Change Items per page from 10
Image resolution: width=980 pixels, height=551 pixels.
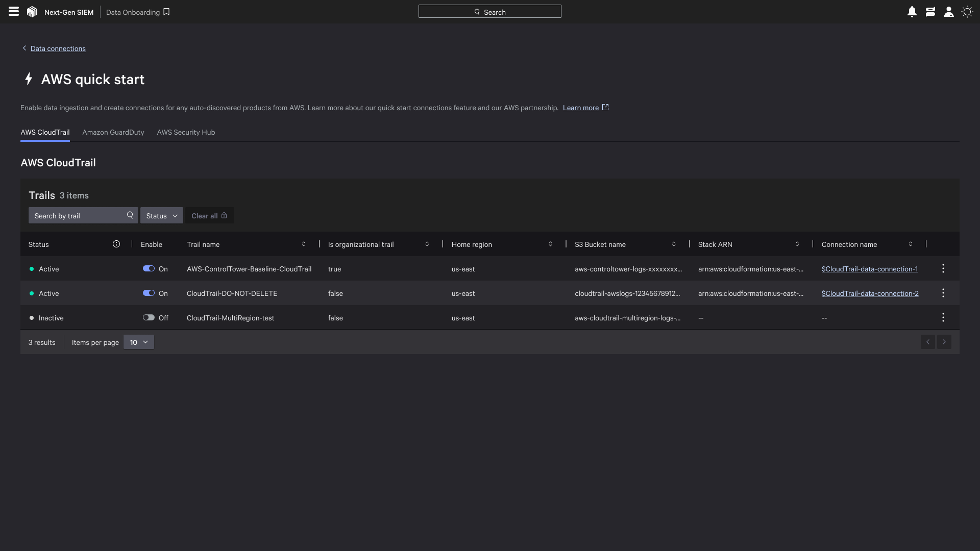pyautogui.click(x=138, y=342)
